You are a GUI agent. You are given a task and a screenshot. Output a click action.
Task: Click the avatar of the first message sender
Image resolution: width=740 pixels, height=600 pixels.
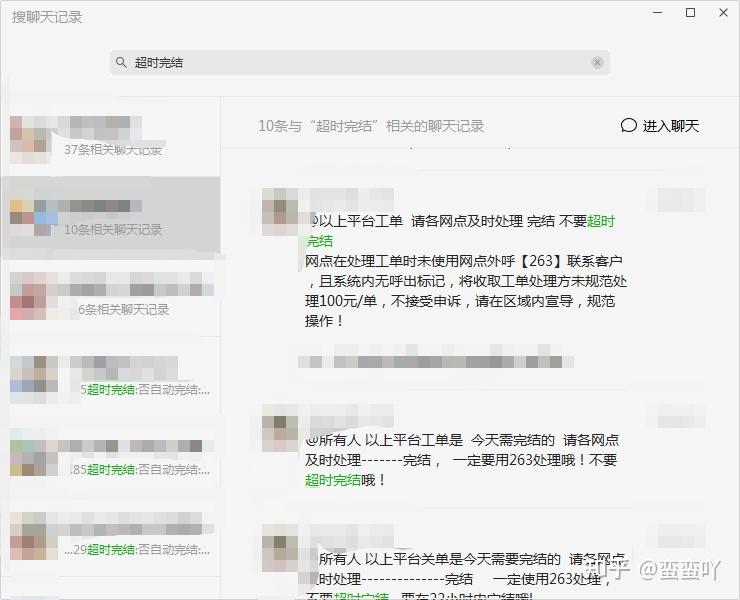coord(280,211)
